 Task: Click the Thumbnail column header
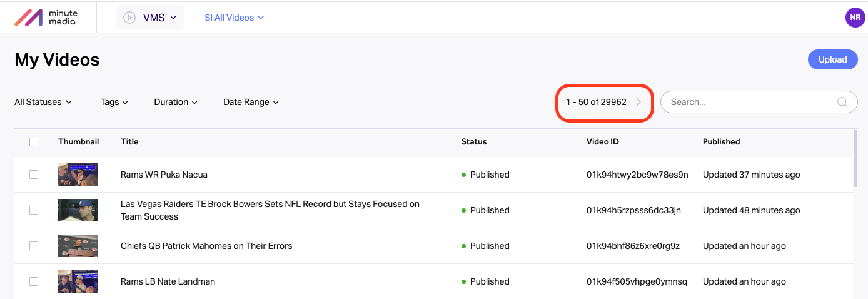(x=79, y=141)
